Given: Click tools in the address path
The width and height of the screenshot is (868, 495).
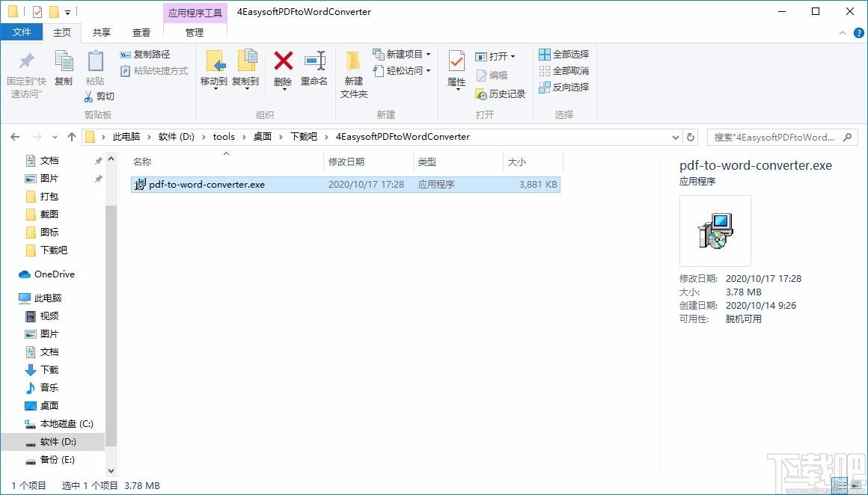Looking at the screenshot, I should point(224,137).
